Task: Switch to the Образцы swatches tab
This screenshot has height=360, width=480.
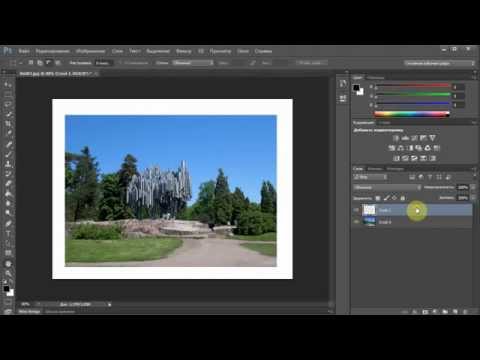Action: pos(376,78)
